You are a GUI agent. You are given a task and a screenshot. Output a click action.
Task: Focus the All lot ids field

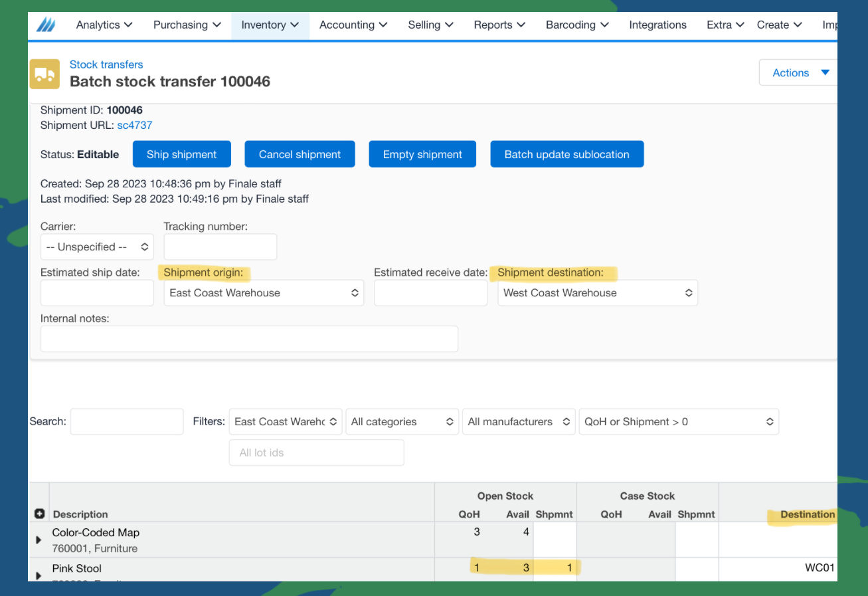(316, 452)
